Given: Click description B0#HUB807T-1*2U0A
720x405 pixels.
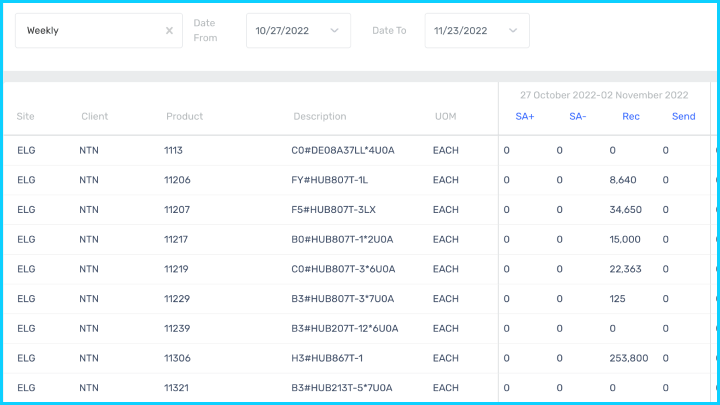Looking at the screenshot, I should (x=342, y=240).
